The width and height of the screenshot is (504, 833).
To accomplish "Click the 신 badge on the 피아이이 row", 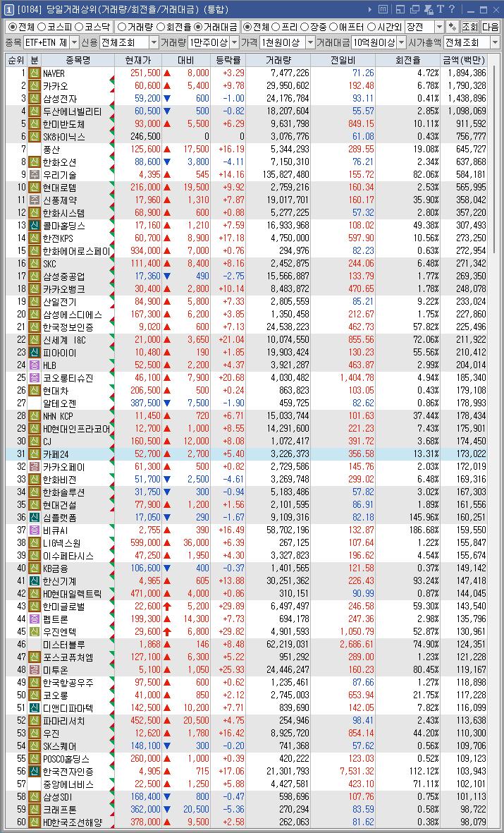I will pyautogui.click(x=35, y=353).
